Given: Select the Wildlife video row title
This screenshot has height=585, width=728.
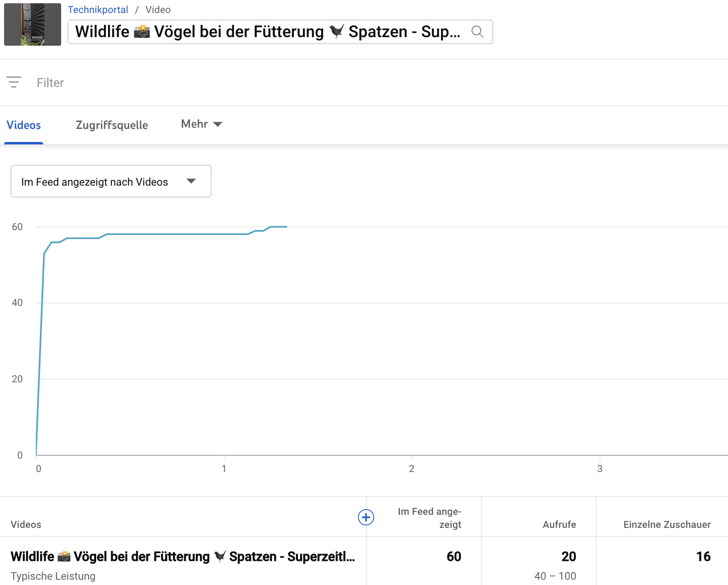Looking at the screenshot, I should pos(183,556).
